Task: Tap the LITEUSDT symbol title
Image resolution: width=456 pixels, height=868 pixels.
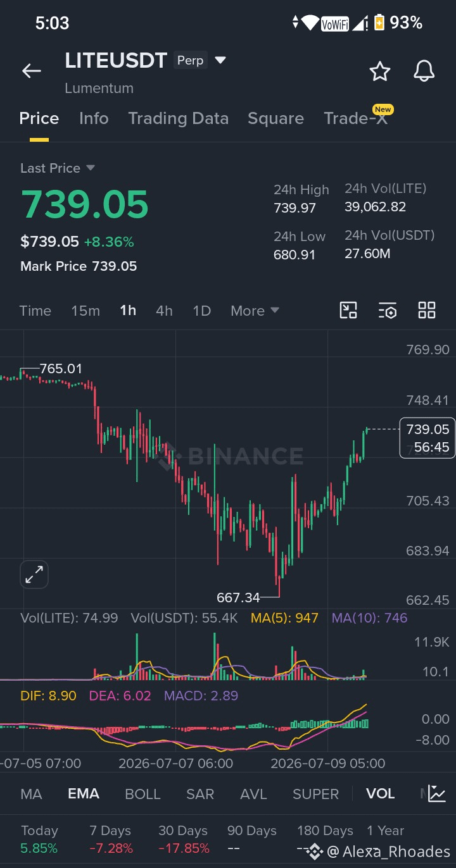Action: 116,60
